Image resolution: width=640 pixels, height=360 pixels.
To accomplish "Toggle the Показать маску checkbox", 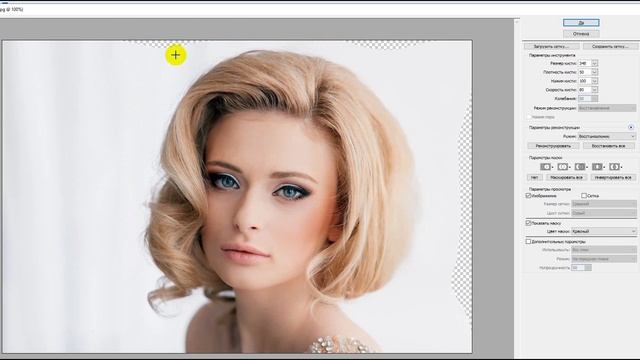I will coord(528,223).
